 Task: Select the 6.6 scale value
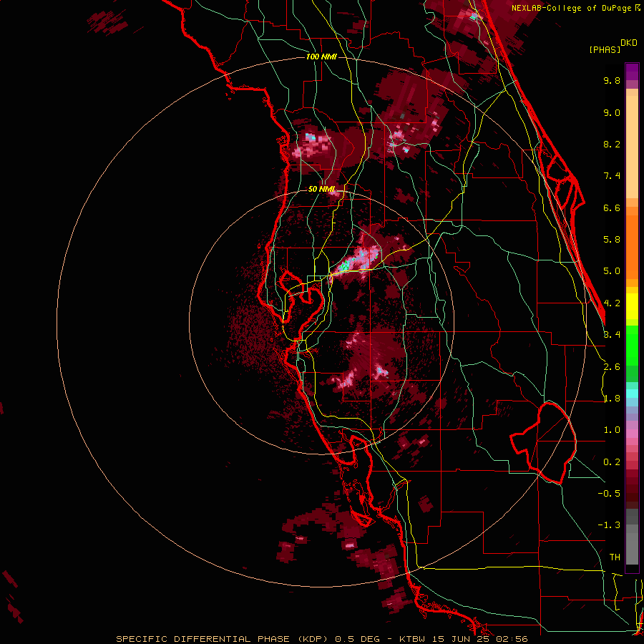(612, 208)
